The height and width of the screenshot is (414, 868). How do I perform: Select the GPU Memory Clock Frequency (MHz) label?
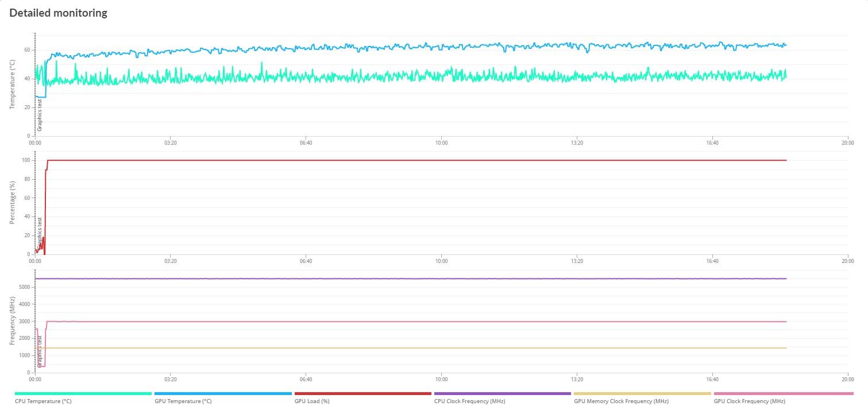pyautogui.click(x=621, y=401)
